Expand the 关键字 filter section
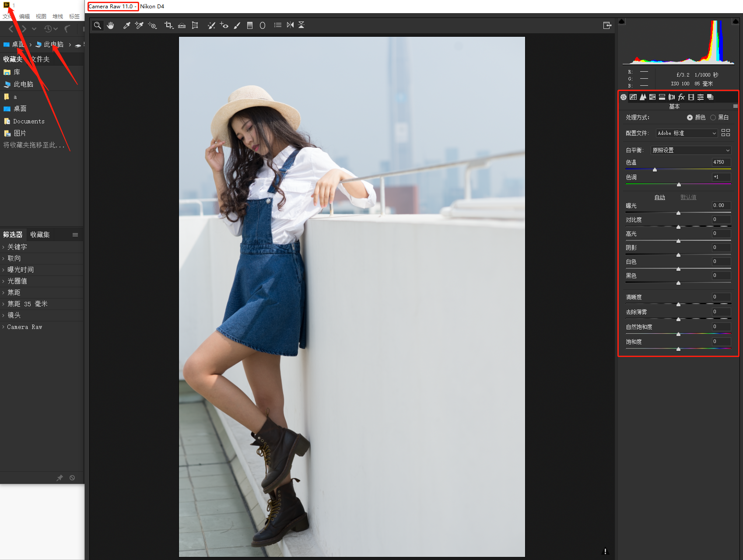This screenshot has width=743, height=560. pyautogui.click(x=17, y=247)
